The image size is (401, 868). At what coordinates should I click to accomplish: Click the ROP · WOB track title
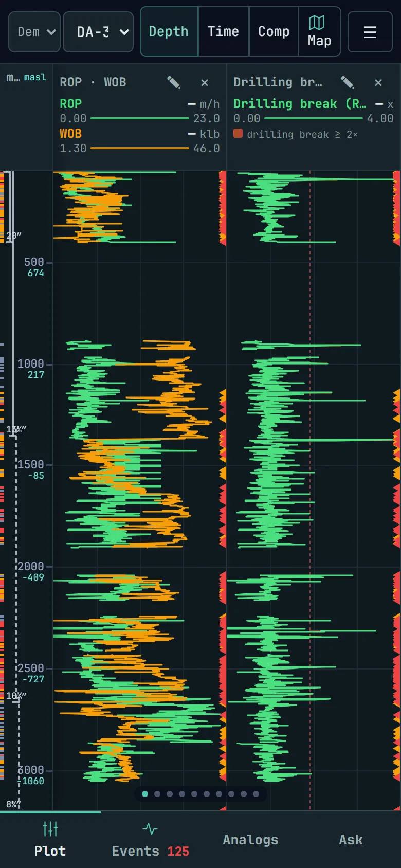click(93, 82)
